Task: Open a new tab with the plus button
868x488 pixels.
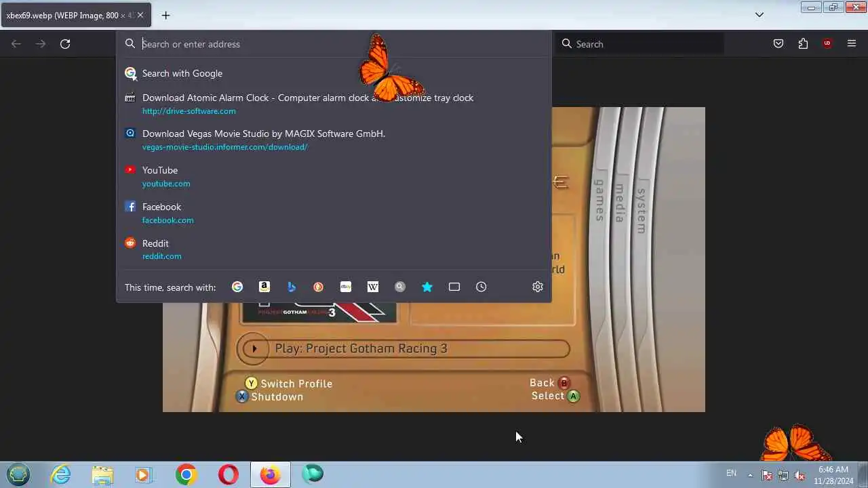Action: [165, 15]
